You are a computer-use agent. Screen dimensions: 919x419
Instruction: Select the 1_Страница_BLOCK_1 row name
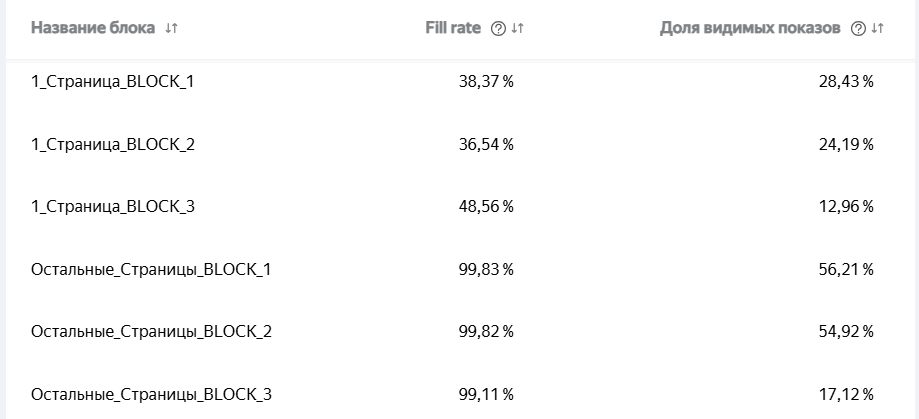pos(113,82)
